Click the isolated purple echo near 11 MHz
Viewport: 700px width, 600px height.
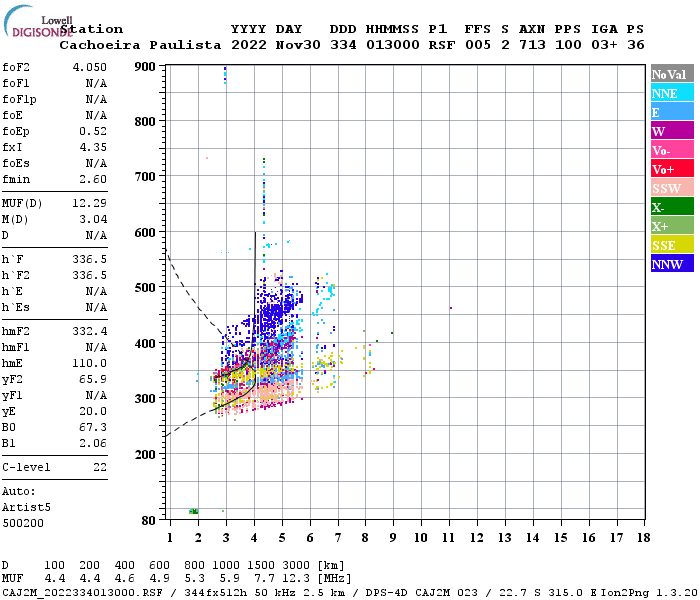(x=451, y=308)
